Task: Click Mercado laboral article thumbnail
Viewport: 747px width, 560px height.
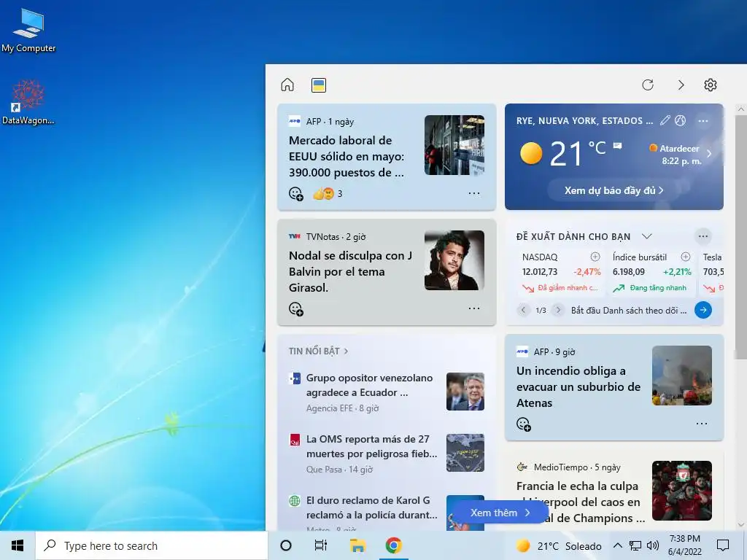Action: click(454, 145)
